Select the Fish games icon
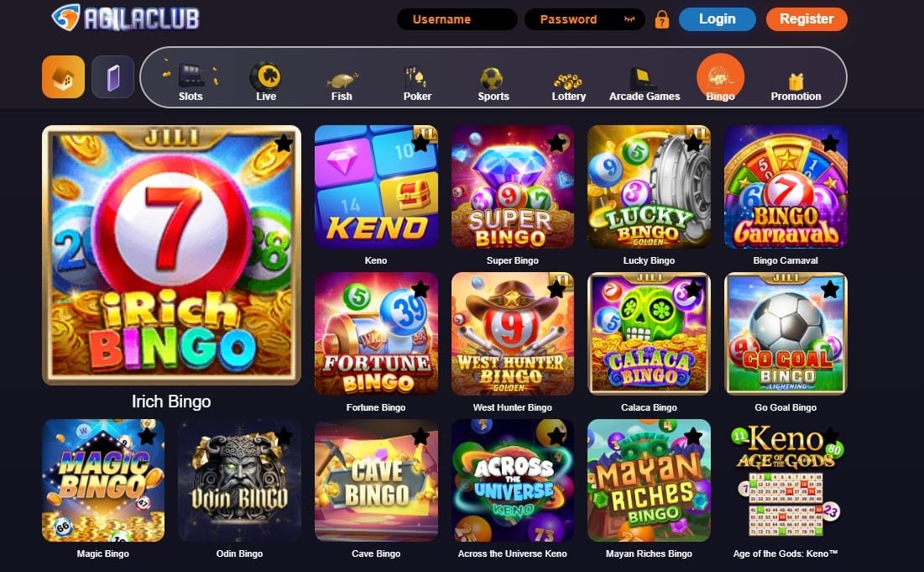 pos(342,79)
